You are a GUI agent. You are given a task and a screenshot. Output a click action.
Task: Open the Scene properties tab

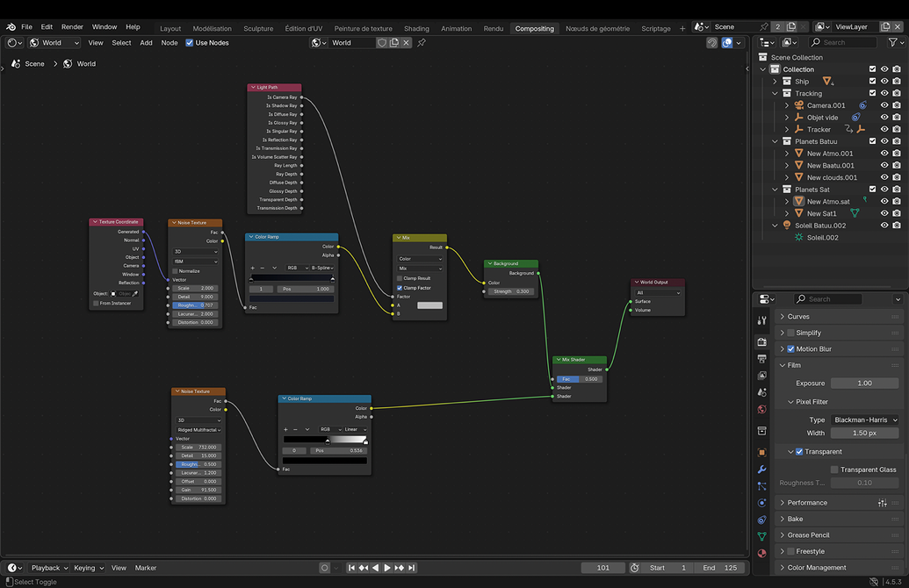click(x=761, y=392)
